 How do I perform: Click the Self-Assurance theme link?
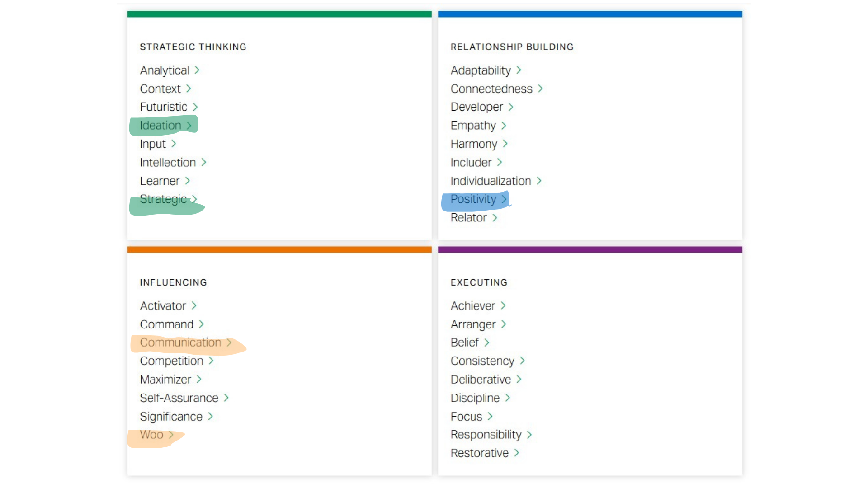point(179,398)
